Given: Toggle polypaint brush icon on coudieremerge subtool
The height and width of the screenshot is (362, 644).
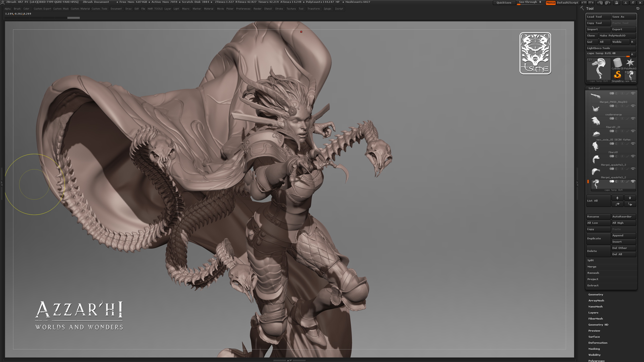Looking at the screenshot, I should [x=628, y=106].
